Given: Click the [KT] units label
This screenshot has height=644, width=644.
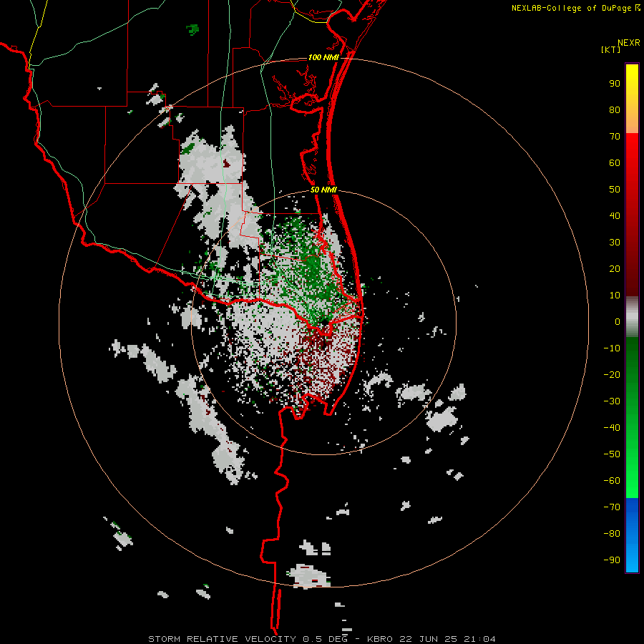Looking at the screenshot, I should pyautogui.click(x=611, y=49).
